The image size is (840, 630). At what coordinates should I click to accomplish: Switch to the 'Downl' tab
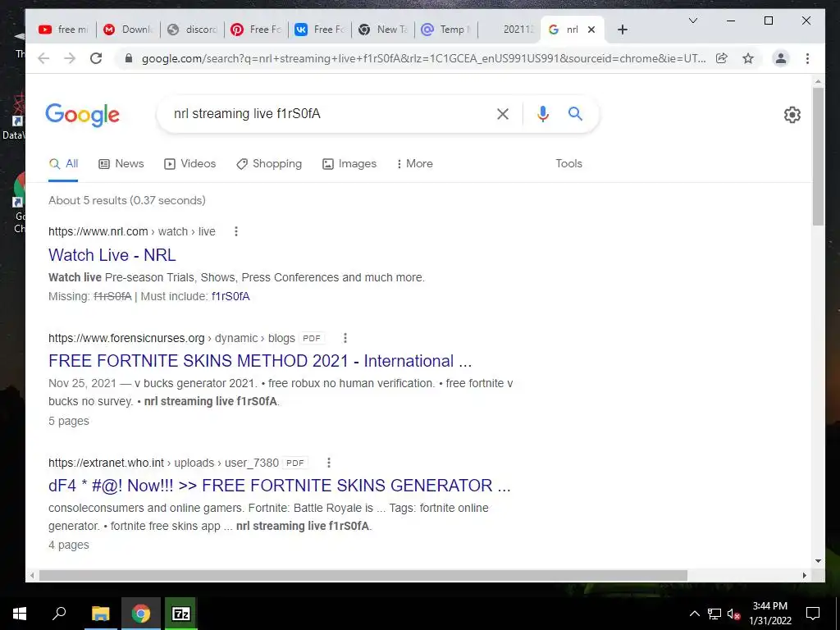click(129, 30)
